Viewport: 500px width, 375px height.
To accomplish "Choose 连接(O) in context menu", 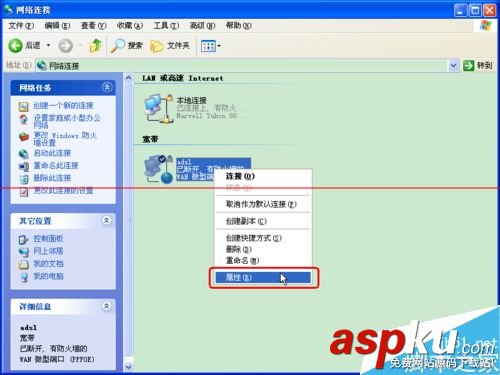I will (x=263, y=176).
